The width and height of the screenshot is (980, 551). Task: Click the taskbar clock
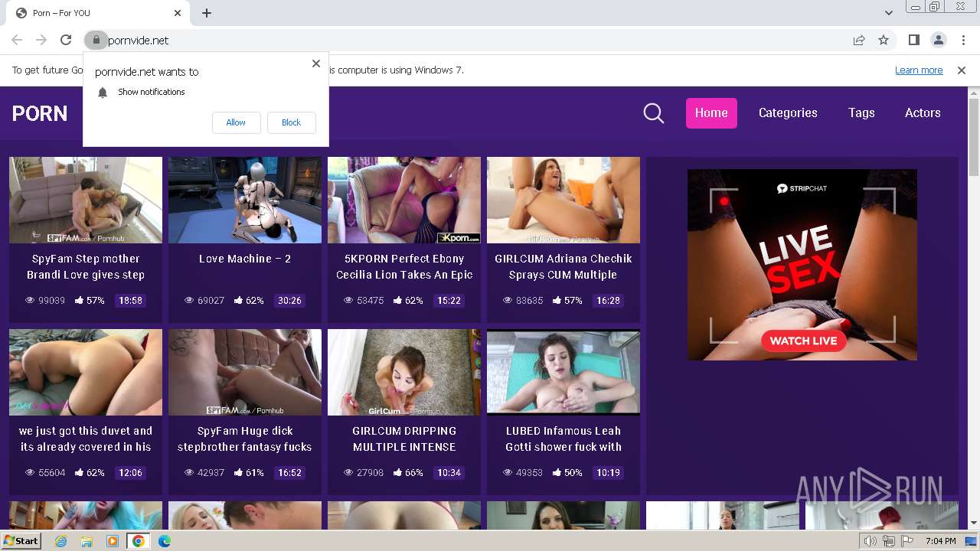940,541
